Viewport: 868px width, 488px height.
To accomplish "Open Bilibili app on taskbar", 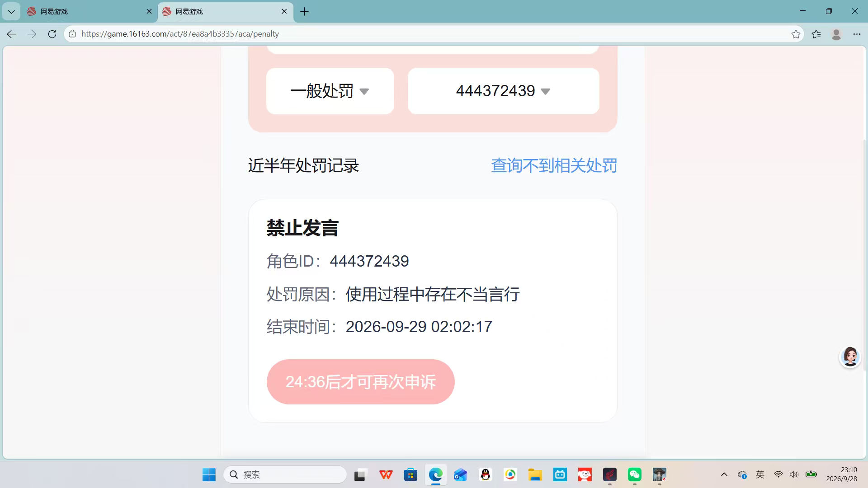I will pyautogui.click(x=560, y=474).
